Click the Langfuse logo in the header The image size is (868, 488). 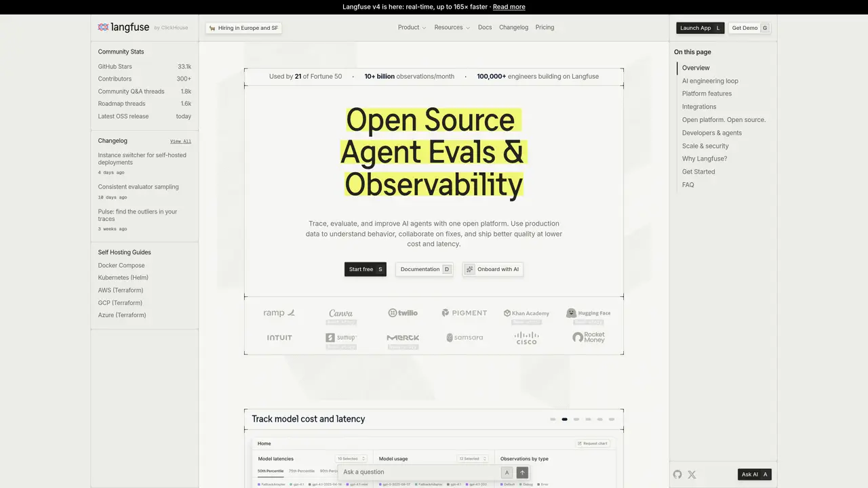[x=123, y=27]
